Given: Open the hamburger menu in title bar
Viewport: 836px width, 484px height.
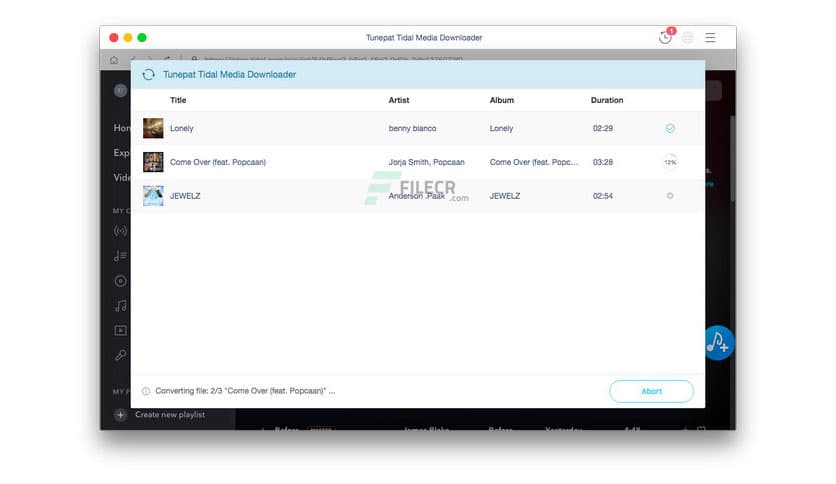Looking at the screenshot, I should point(710,37).
